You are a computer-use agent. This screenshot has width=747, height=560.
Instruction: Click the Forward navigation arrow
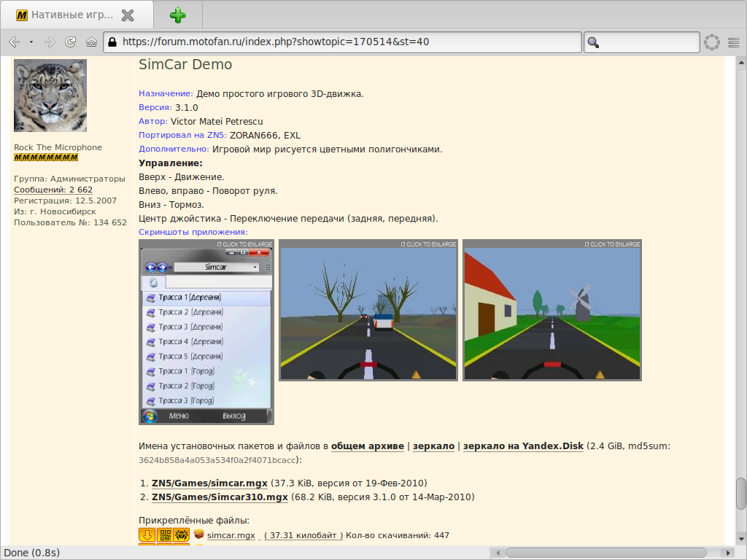click(x=50, y=42)
